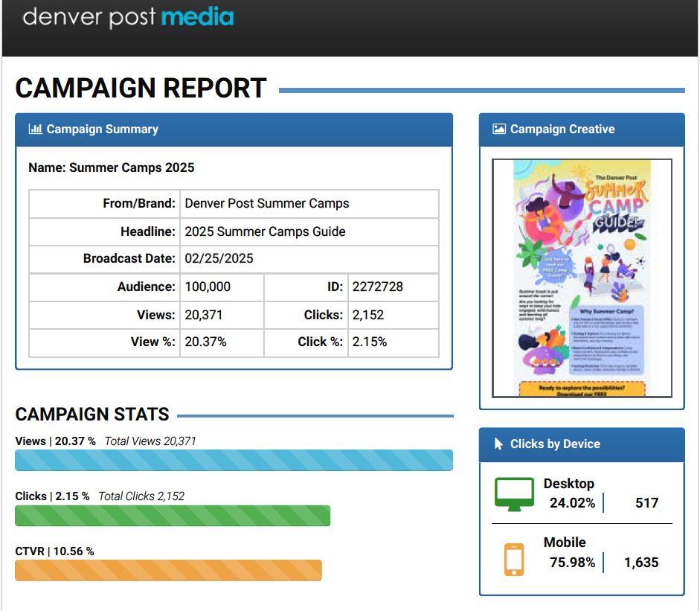This screenshot has height=611, width=700.
Task: Click the Total Clicks 2,152 text
Action: [x=141, y=496]
